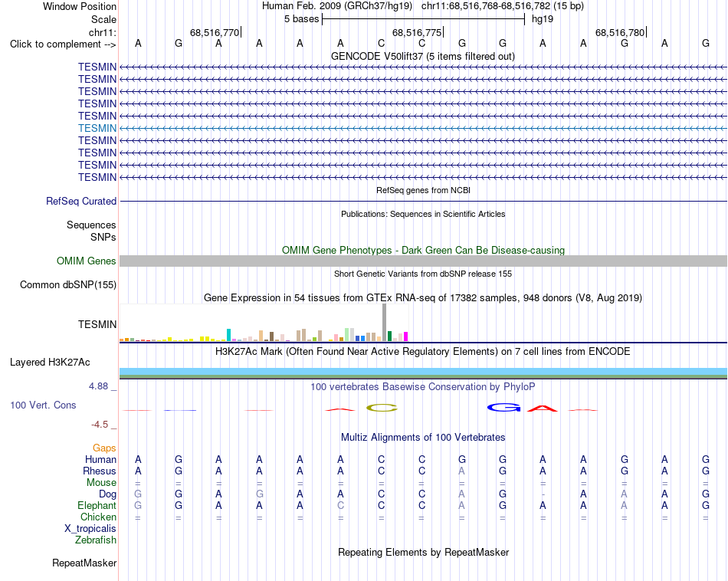This screenshot has height=581, width=728.
Task: Click the 'Human Feb. 2009 (GRCh37/hg19)' assembly text
Action: 337,6
